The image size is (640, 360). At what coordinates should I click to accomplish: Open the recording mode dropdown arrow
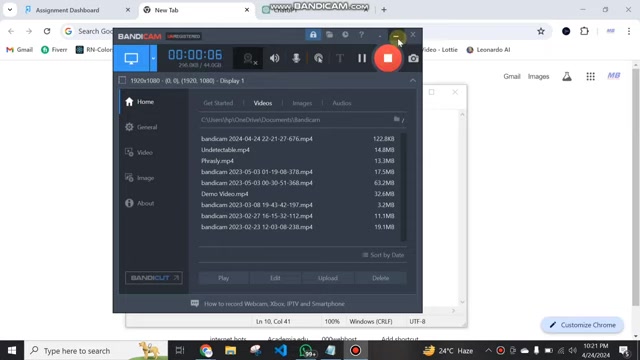coord(153,58)
